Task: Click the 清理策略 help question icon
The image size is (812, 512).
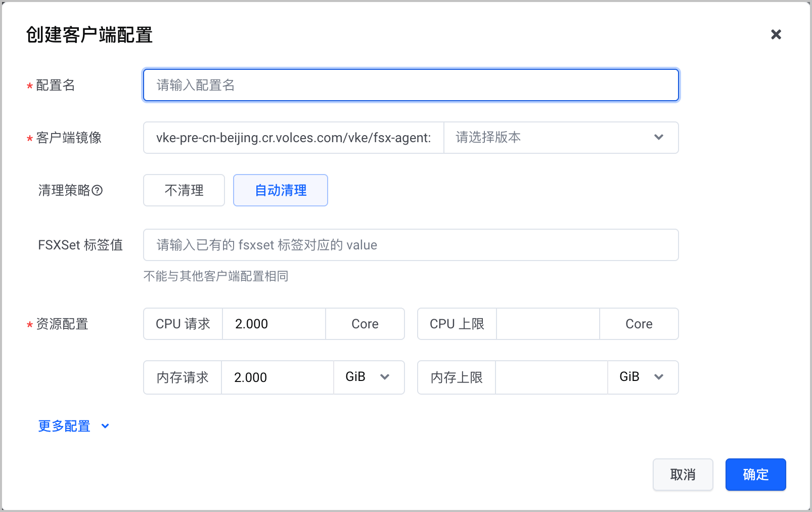Action: 98,190
